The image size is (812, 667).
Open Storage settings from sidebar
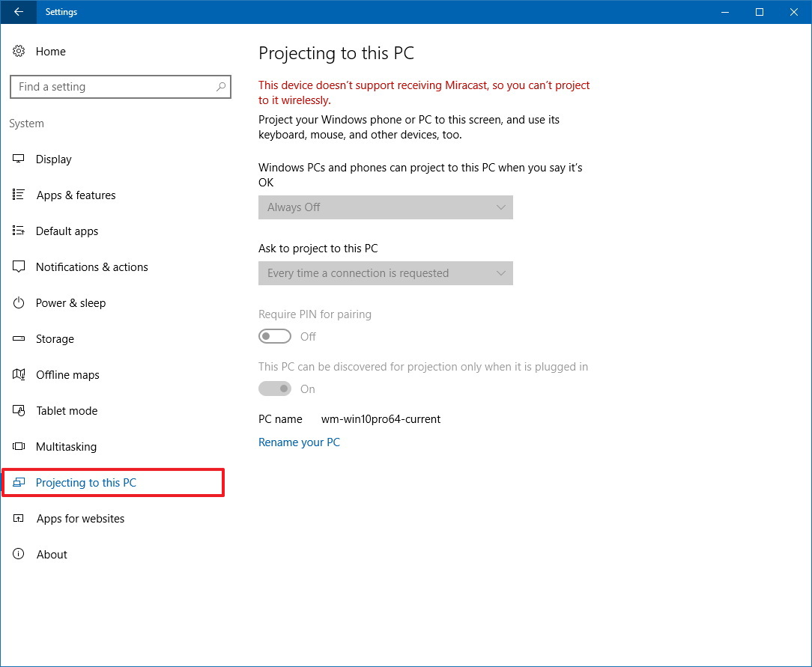[55, 339]
